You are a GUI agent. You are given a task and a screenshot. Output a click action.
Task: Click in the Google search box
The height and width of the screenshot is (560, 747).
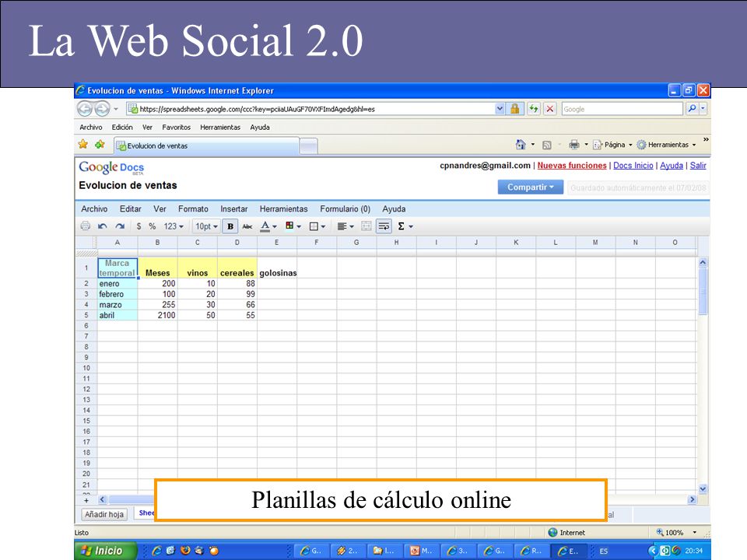pos(622,109)
